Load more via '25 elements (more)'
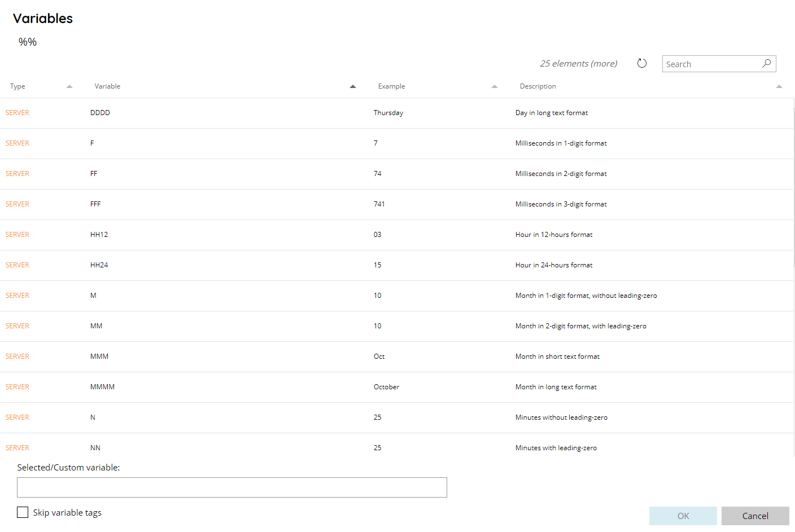The width and height of the screenshot is (795, 532). 579,64
